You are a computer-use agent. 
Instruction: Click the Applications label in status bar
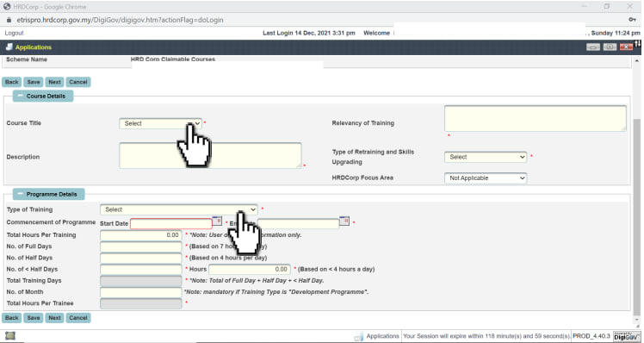382,336
